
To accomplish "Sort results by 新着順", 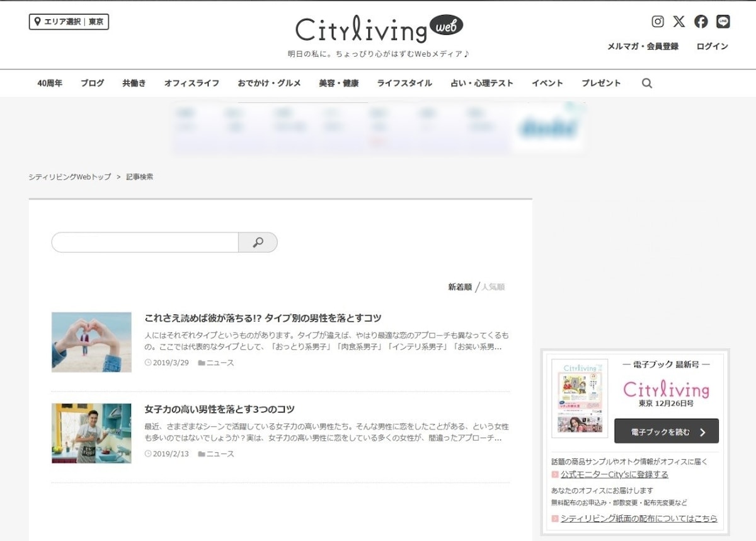I will click(x=460, y=287).
